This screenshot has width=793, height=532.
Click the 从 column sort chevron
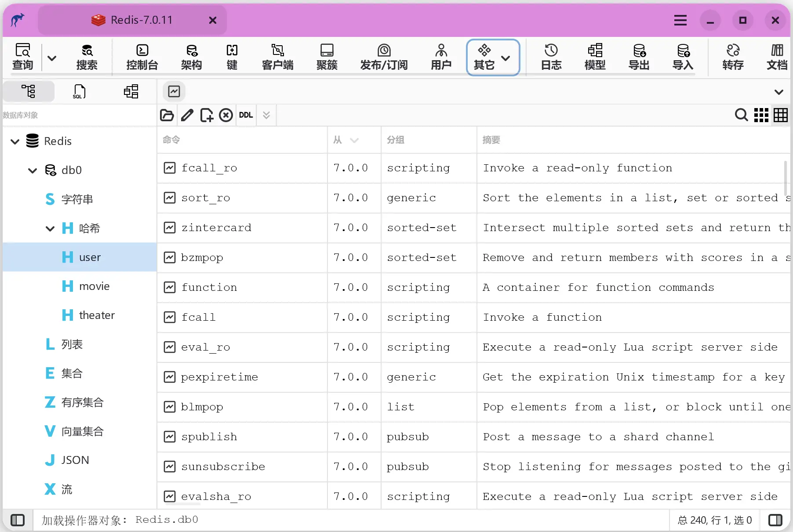tap(354, 141)
